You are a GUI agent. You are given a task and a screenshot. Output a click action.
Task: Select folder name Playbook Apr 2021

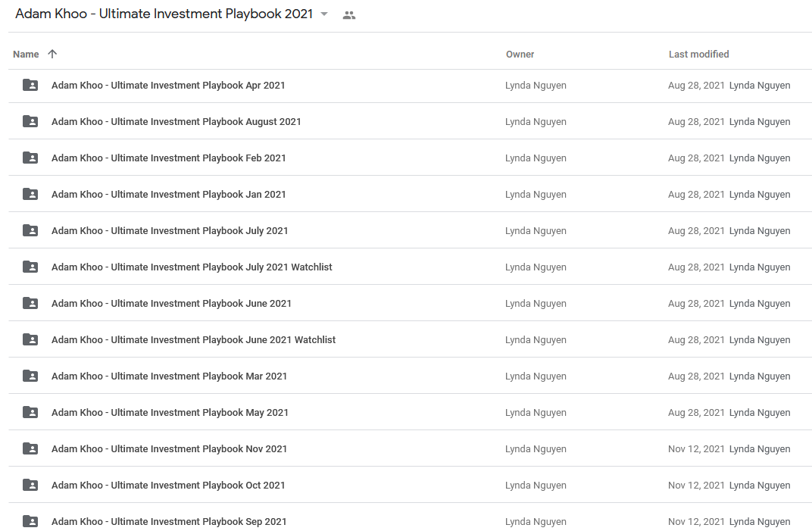click(168, 86)
